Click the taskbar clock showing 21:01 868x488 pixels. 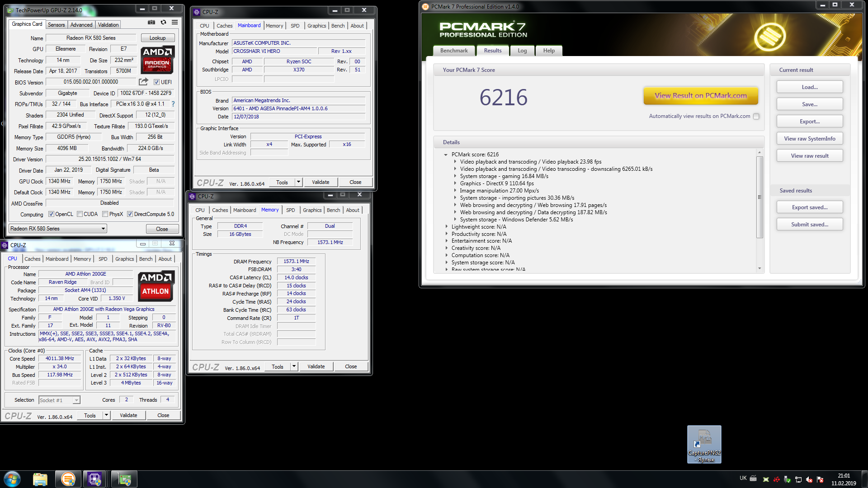pos(844,479)
